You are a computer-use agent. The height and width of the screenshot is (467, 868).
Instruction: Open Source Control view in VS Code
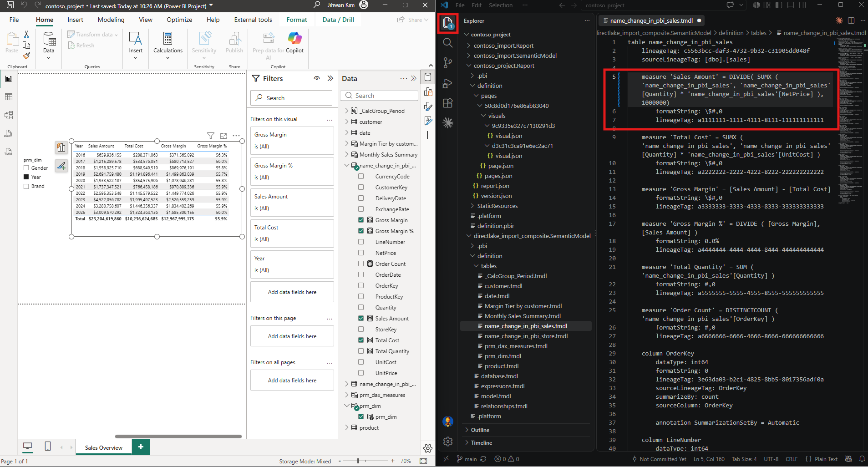pos(447,63)
